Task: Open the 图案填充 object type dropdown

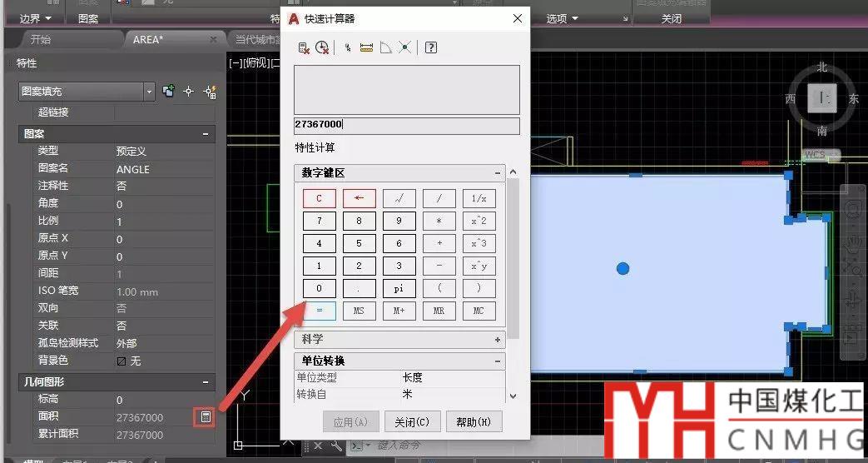Action: coord(149,92)
